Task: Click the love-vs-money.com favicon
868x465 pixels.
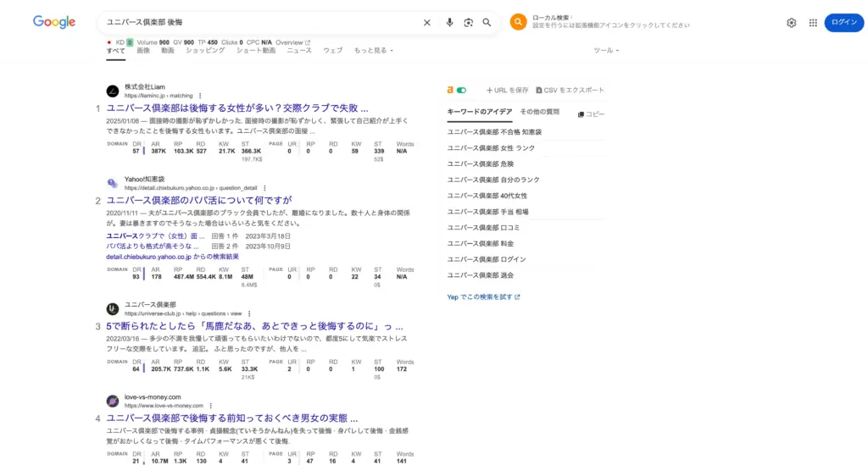Action: [113, 401]
